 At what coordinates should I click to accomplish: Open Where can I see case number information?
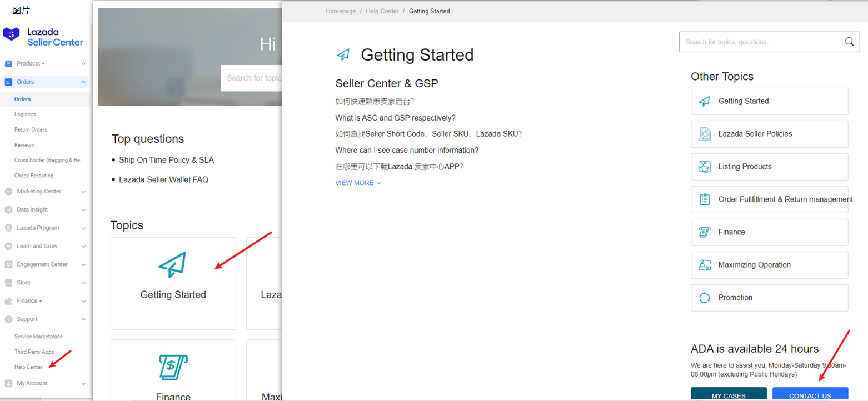coord(407,150)
